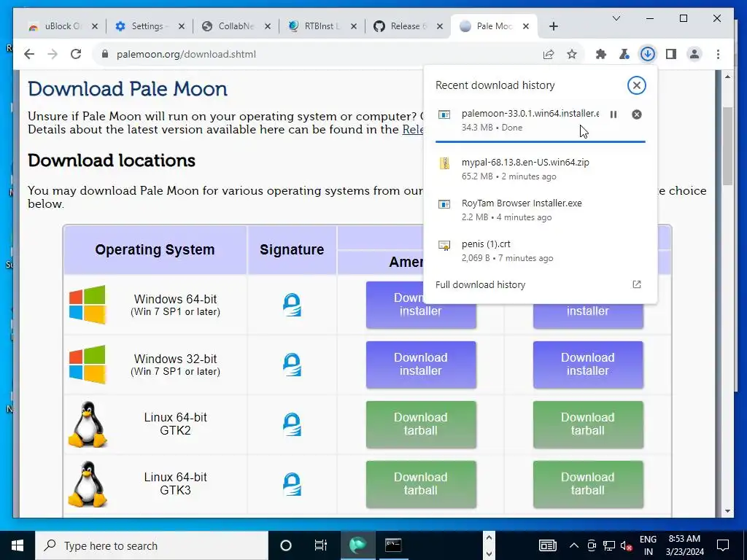
Task: Click the Rele release notes link
Action: [413, 130]
